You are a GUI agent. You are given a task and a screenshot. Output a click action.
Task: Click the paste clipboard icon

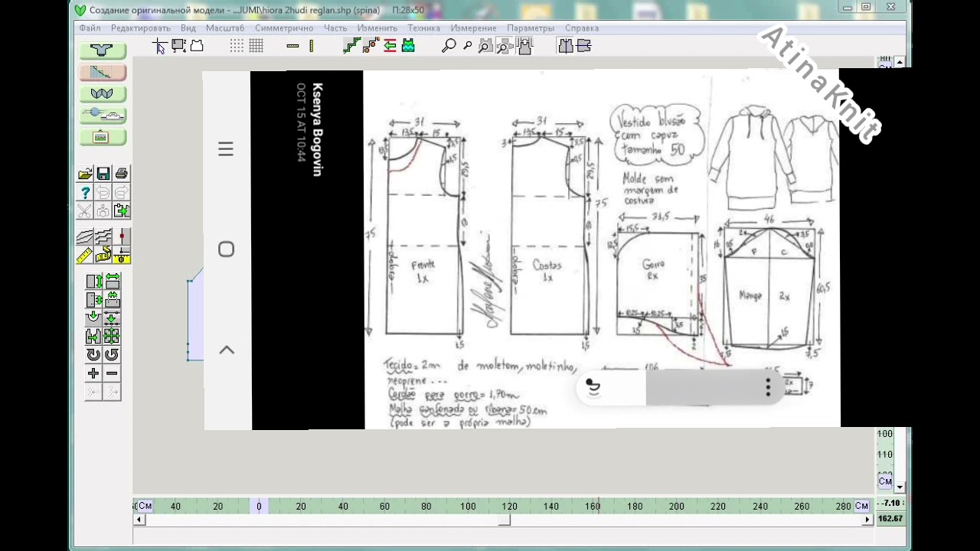click(x=122, y=210)
